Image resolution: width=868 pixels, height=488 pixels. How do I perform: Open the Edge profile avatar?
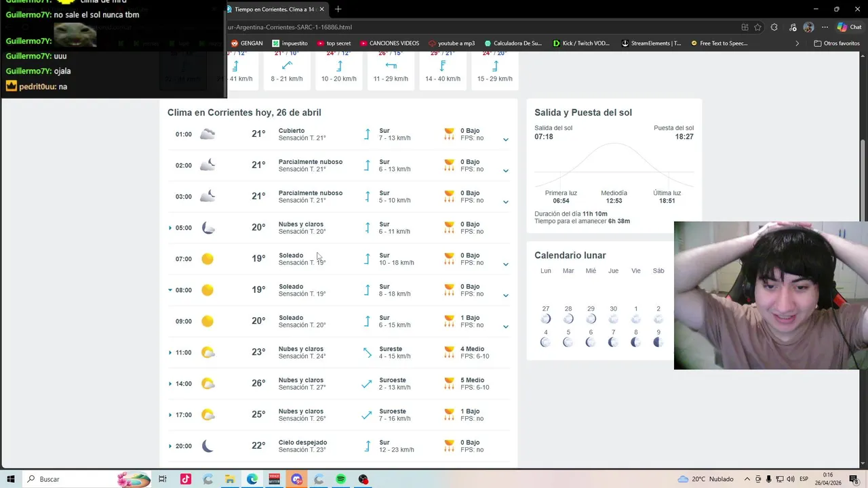point(808,27)
